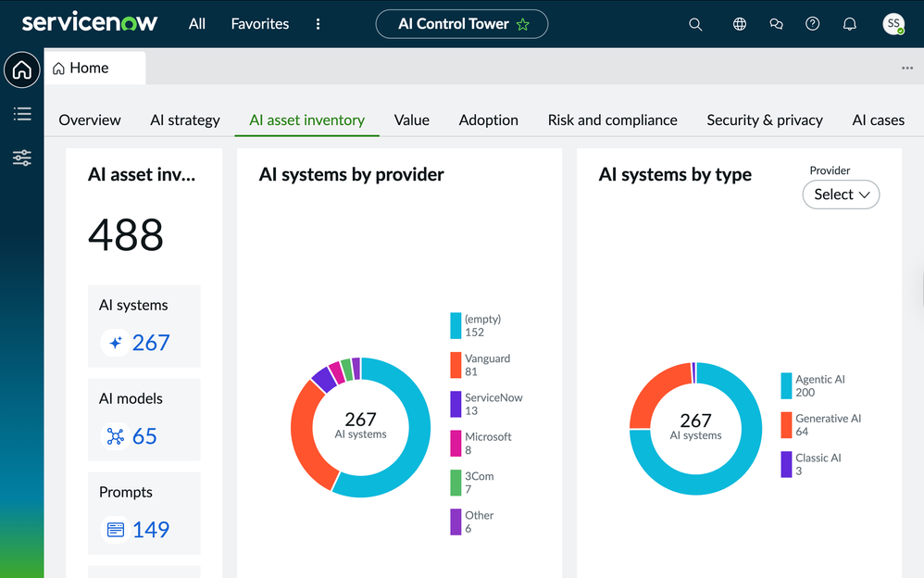Open the help question mark icon
This screenshot has height=578, width=924.
pyautogui.click(x=812, y=24)
